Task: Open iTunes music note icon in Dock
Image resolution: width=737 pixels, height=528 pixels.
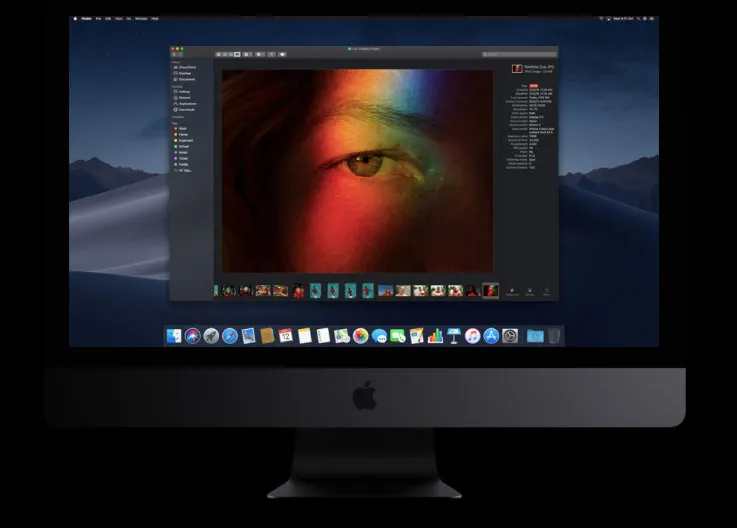Action: point(472,336)
